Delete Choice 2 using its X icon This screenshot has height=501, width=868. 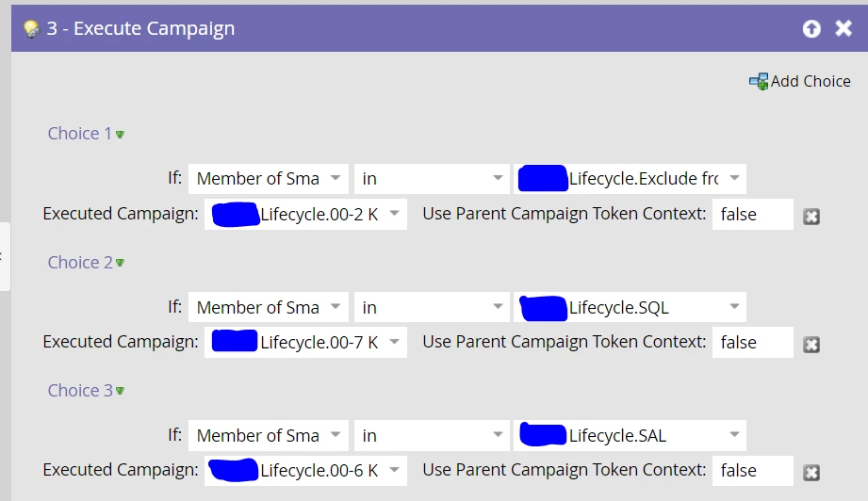click(811, 345)
